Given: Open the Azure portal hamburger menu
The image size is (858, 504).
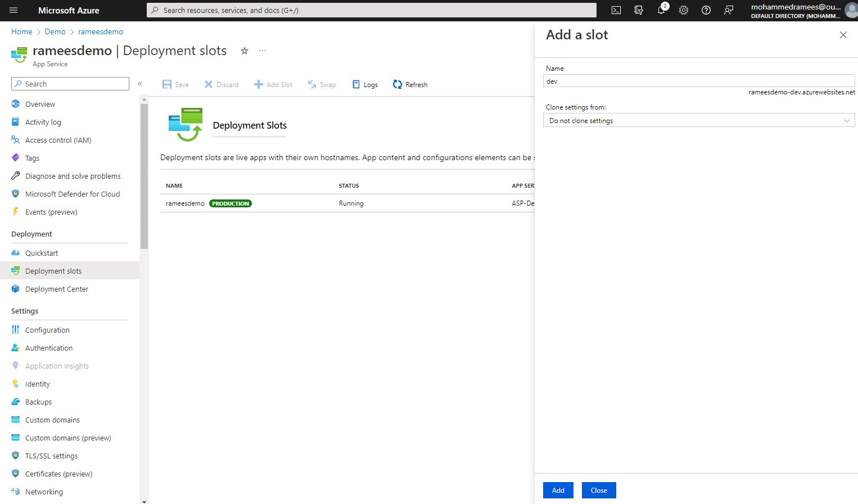Looking at the screenshot, I should 13,10.
